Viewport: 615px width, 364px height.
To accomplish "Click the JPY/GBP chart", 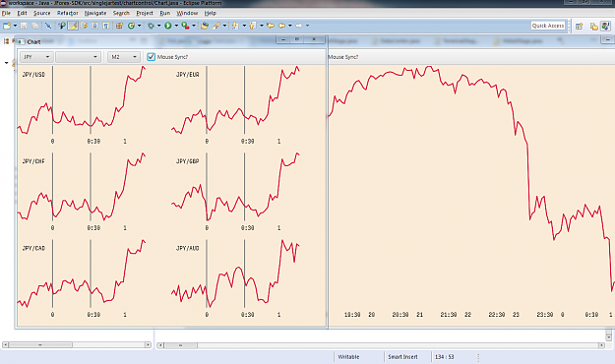I will tap(236, 192).
